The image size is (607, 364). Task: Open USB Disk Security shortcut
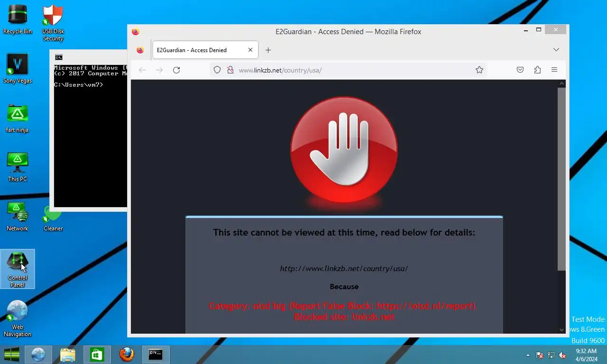tap(53, 23)
